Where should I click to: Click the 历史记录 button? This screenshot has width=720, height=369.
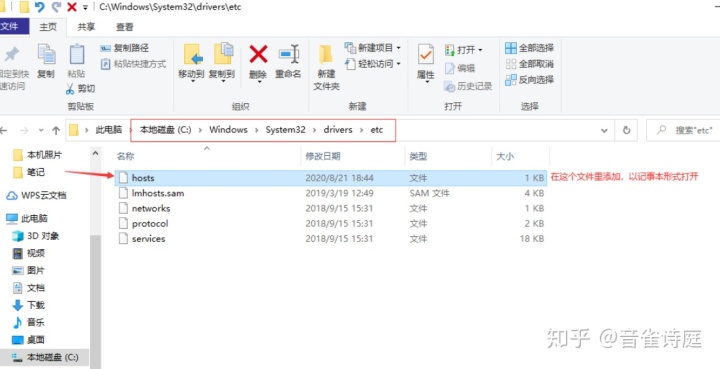coord(468,86)
